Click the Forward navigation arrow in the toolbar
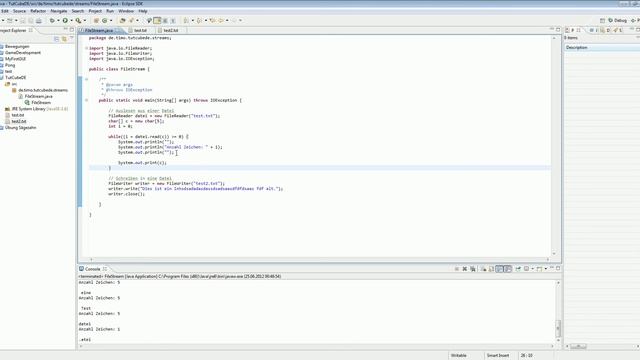The width and height of the screenshot is (640, 360). [234, 20]
